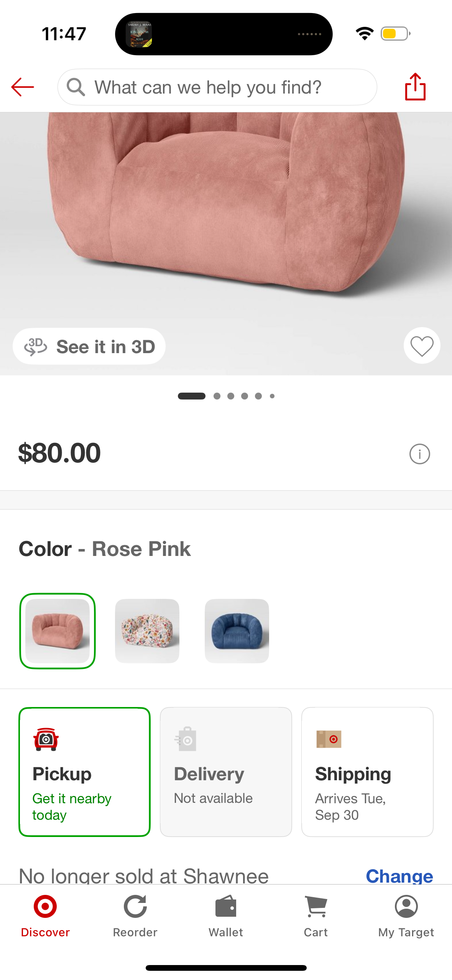Tap the Dynamic Island audiobook thumbnail
452x980 pixels.
pos(139,34)
